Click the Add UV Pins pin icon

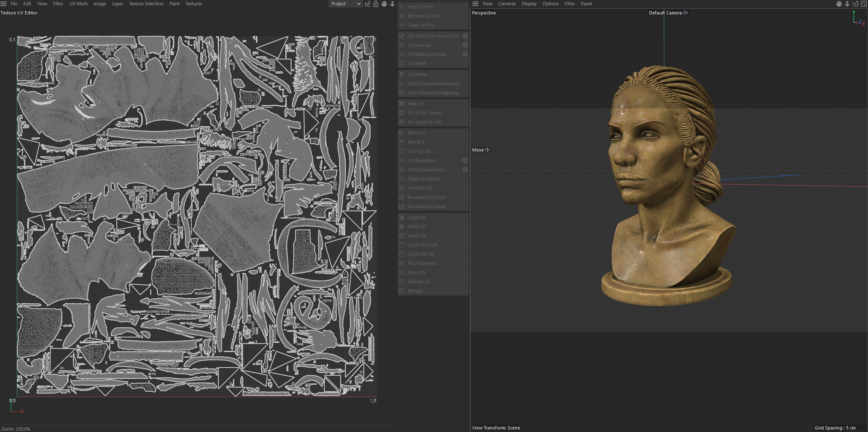coord(402,6)
